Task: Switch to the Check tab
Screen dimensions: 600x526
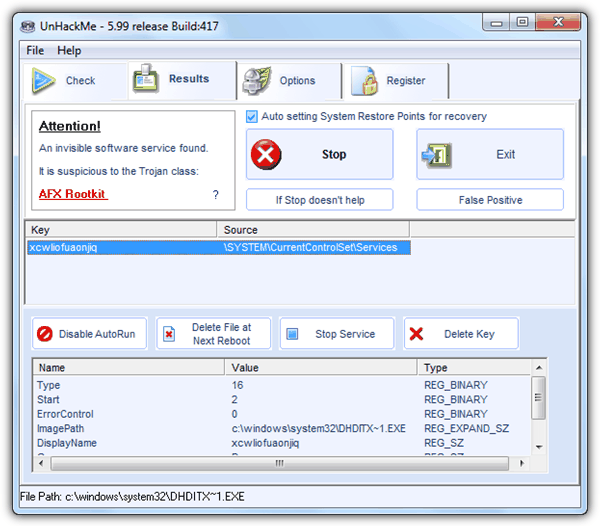Action: click(x=75, y=81)
